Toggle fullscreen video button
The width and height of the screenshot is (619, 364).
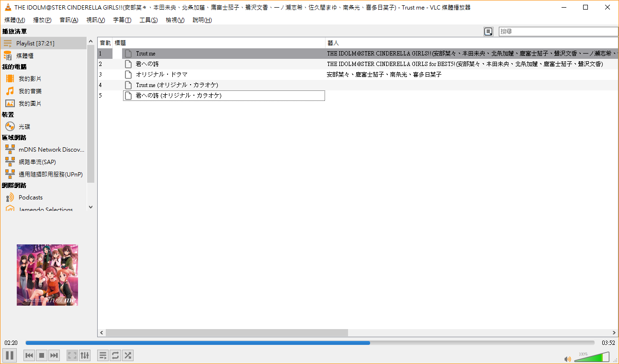coord(72,355)
